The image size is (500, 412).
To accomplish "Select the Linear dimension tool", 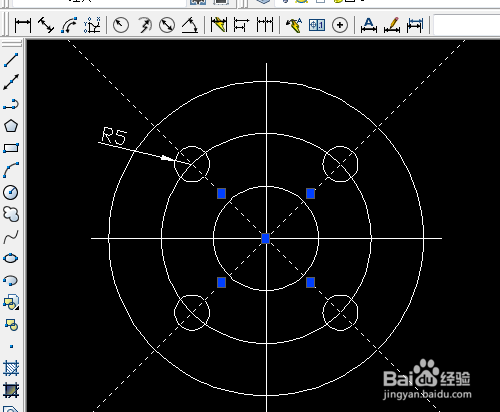I will coord(23,25).
